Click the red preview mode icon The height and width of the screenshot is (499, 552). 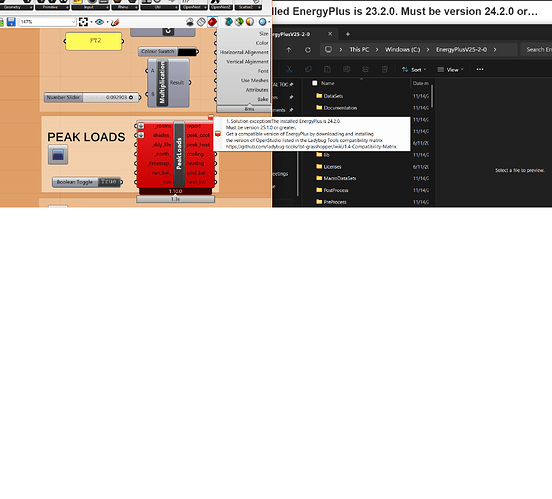(x=212, y=22)
